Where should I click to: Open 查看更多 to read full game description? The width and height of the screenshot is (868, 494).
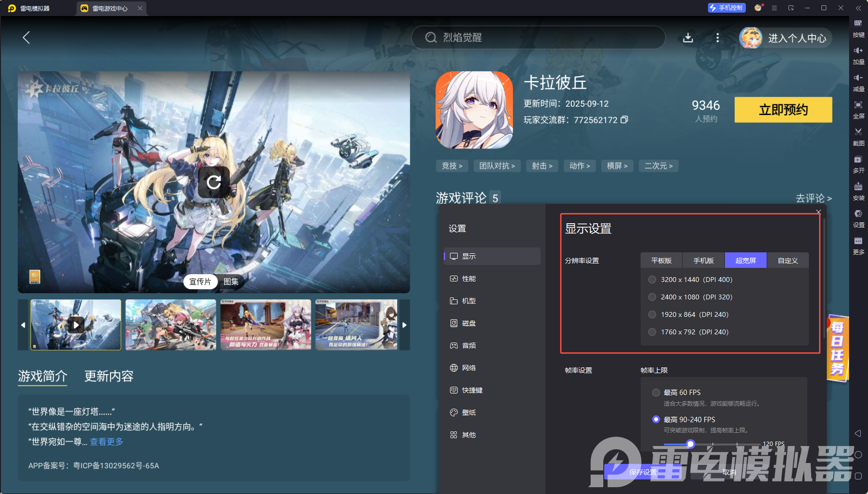pos(106,442)
